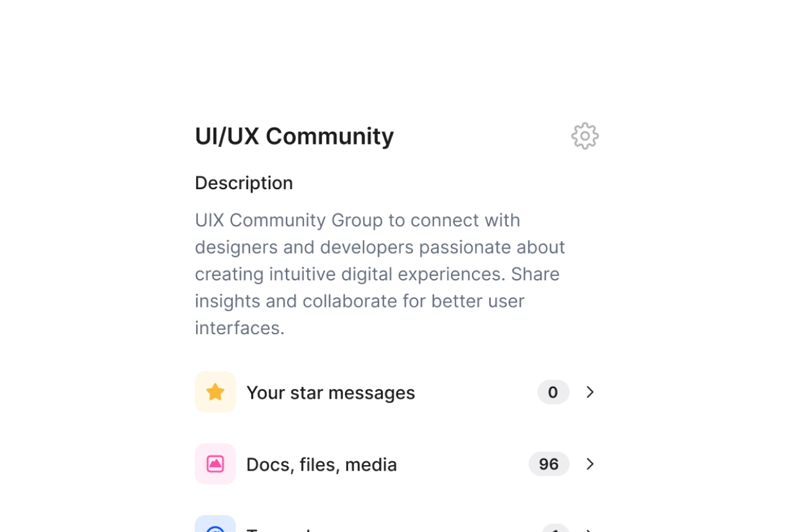The width and height of the screenshot is (794, 532).
Task: Open the partially visible bottom row label
Action: click(279, 530)
